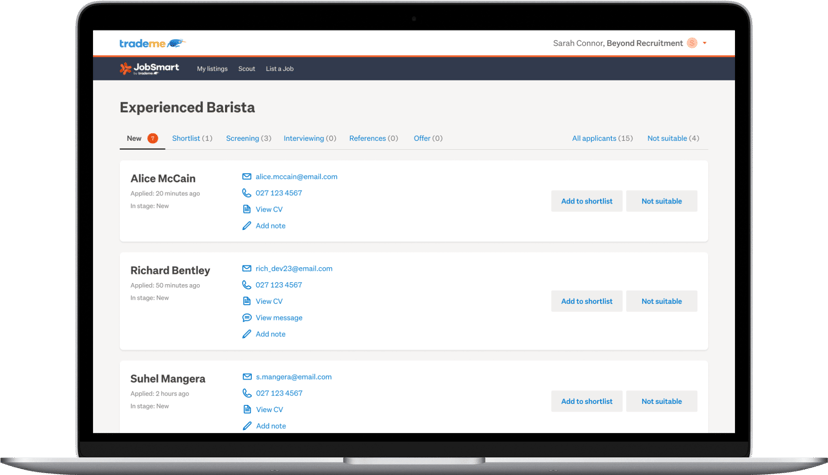Open My listings in navigation bar
Image resolution: width=828 pixels, height=475 pixels.
tap(212, 69)
